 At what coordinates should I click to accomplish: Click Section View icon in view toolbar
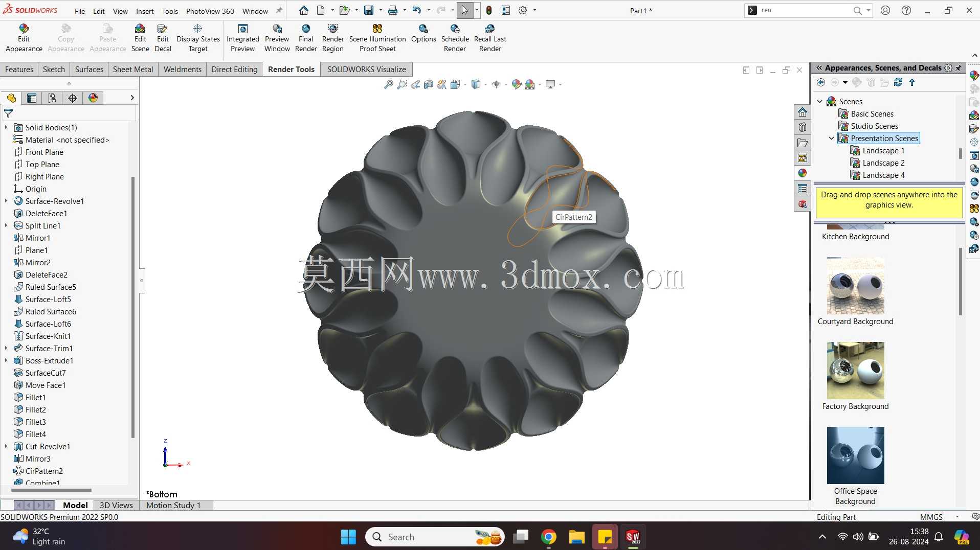429,84
